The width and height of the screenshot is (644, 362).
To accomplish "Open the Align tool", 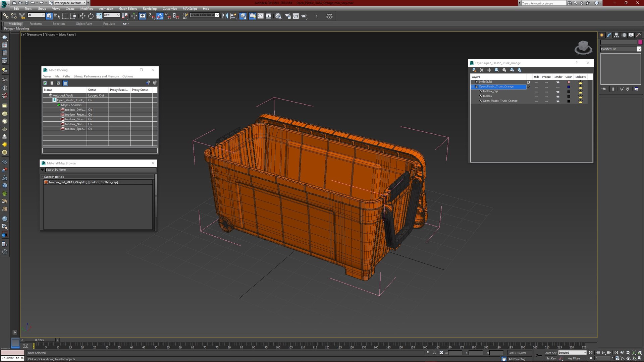I will coord(233,16).
